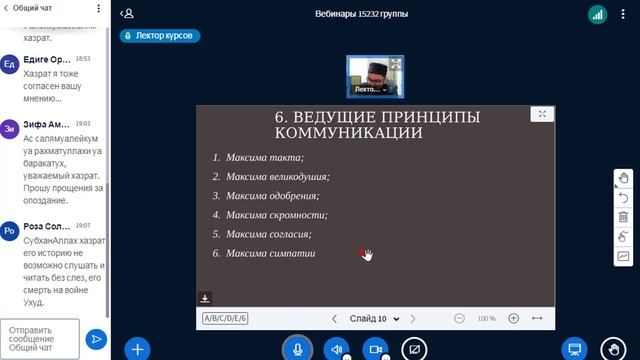
Task: Open main options menu at top right
Action: click(x=623, y=14)
